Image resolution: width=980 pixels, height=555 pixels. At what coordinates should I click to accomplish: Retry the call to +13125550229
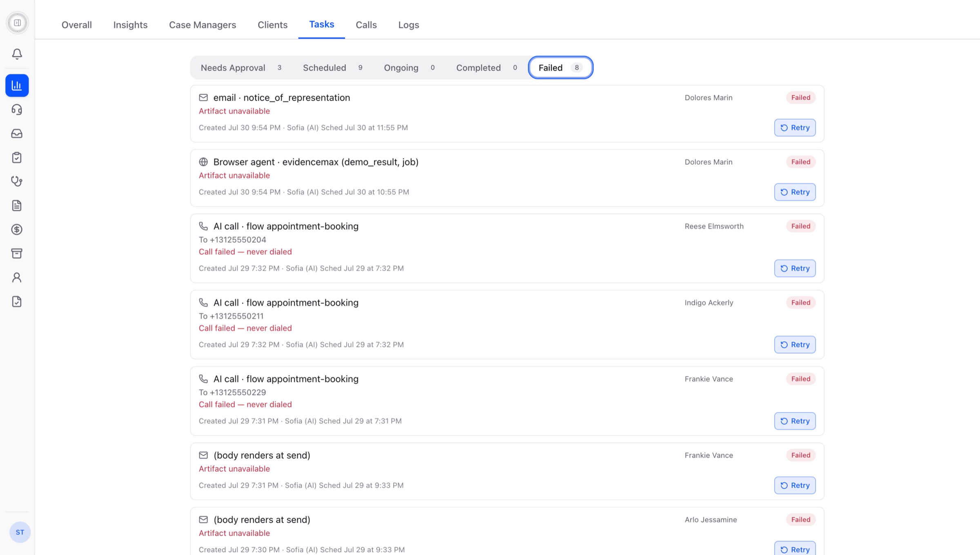(795, 421)
